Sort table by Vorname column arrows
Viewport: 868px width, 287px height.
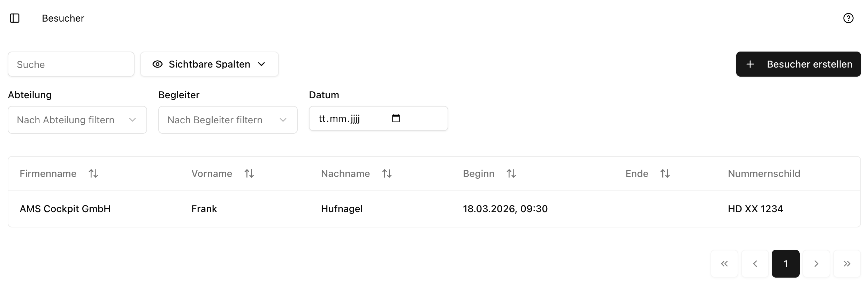[x=249, y=173]
